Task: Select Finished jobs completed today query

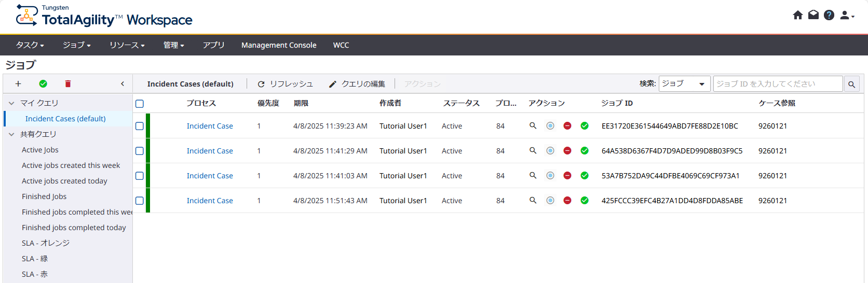Action: (x=74, y=228)
